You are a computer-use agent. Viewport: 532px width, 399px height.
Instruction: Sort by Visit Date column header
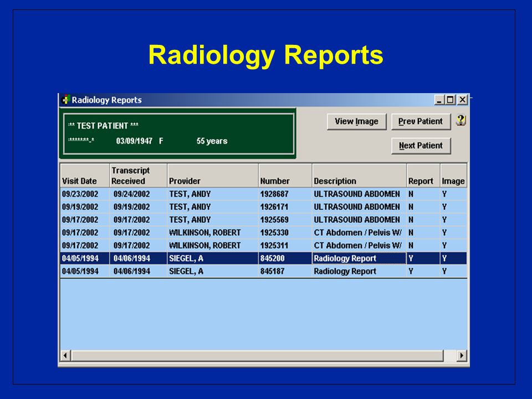click(x=85, y=176)
